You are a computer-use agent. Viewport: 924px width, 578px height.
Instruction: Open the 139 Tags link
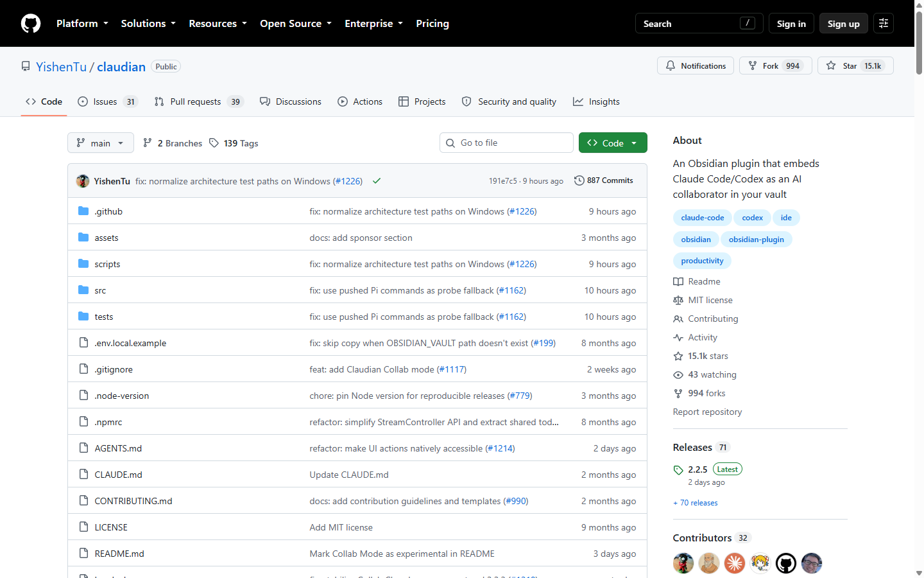coord(234,143)
